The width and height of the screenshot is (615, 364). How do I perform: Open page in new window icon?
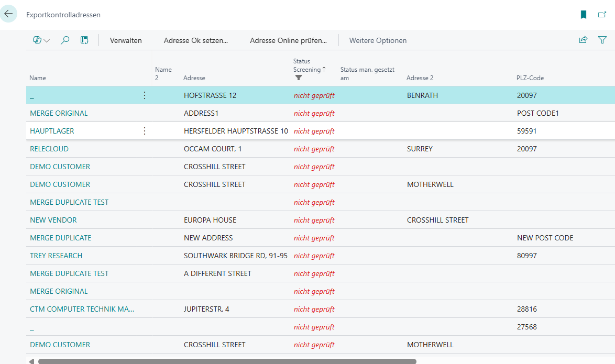[x=602, y=15]
